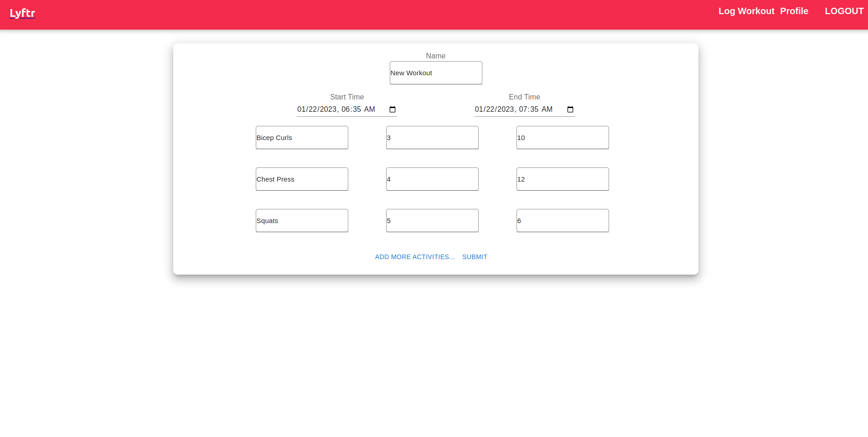Edit the Chest Press activity name

pos(302,179)
